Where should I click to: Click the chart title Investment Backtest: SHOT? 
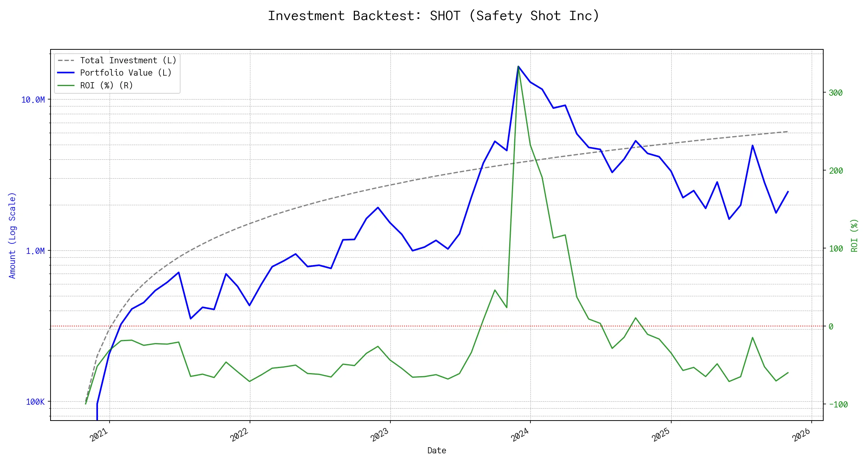coord(434,16)
